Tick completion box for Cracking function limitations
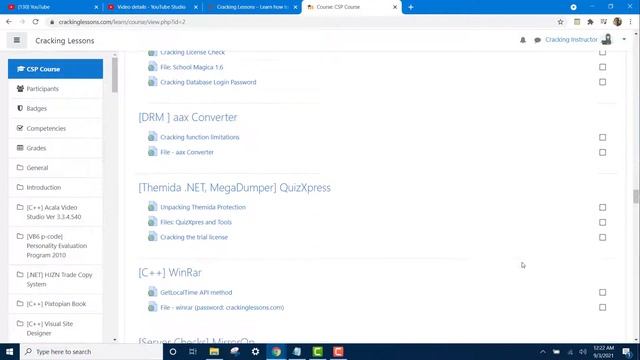Image resolution: width=640 pixels, height=360 pixels. 602,137
